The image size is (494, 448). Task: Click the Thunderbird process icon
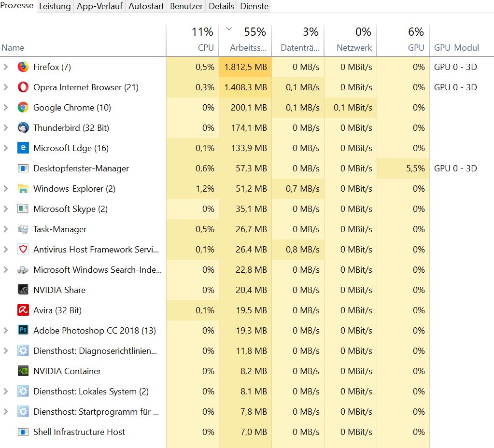[x=23, y=127]
